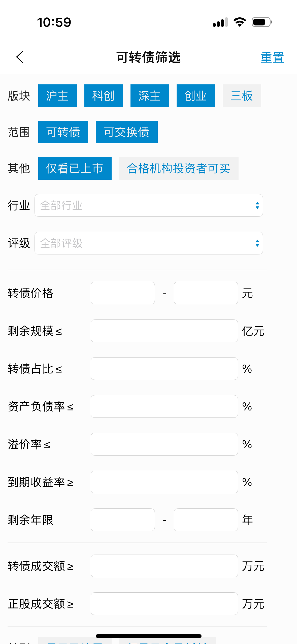Toggle the 科创 board filter
The width and height of the screenshot is (297, 644).
click(104, 96)
